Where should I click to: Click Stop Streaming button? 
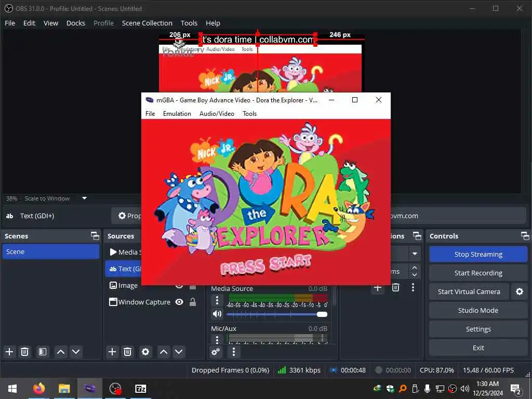(x=478, y=254)
